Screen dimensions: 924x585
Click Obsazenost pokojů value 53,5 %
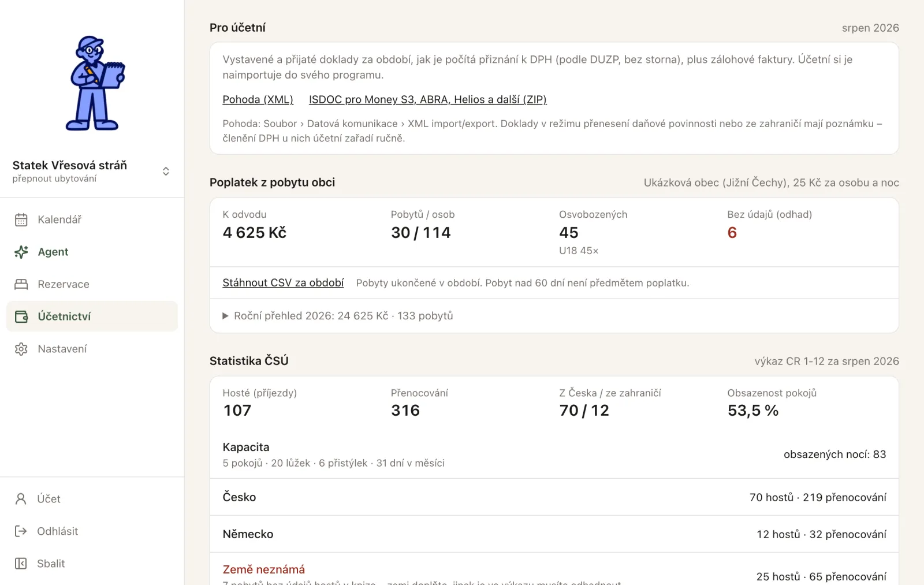(753, 411)
